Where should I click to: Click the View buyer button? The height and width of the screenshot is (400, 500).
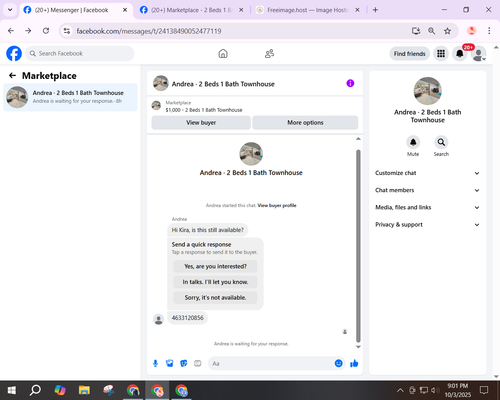201,123
